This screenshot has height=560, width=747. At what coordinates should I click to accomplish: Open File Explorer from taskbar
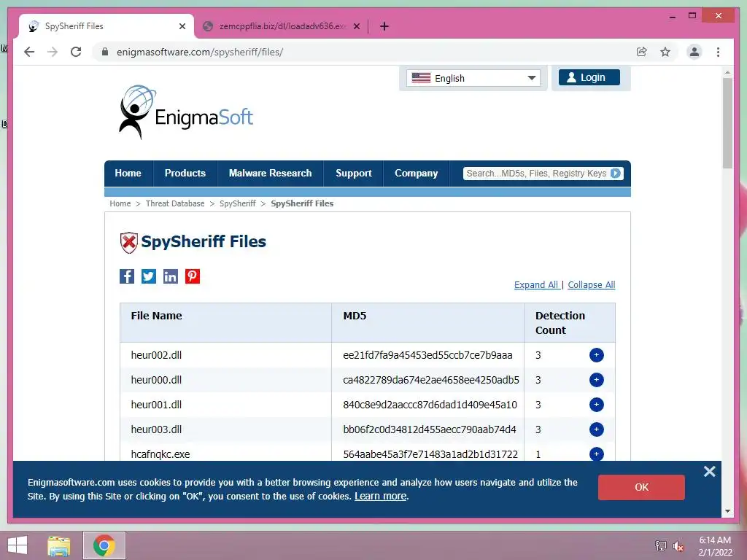click(58, 545)
